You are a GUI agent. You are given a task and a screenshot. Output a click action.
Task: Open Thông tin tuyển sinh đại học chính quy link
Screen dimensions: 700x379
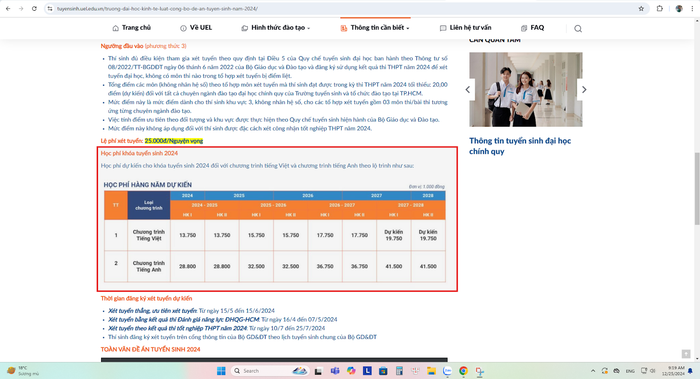tap(520, 146)
